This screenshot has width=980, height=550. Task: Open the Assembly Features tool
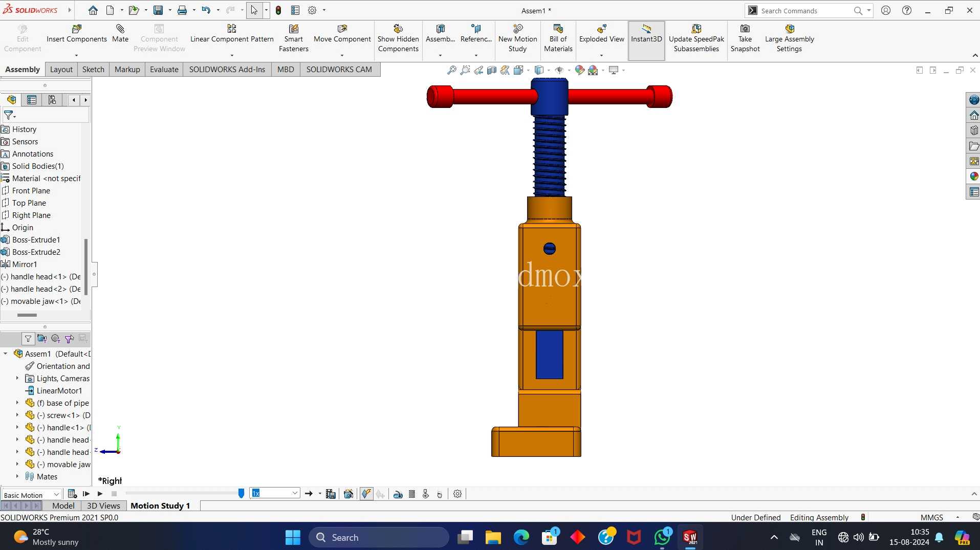tap(440, 35)
